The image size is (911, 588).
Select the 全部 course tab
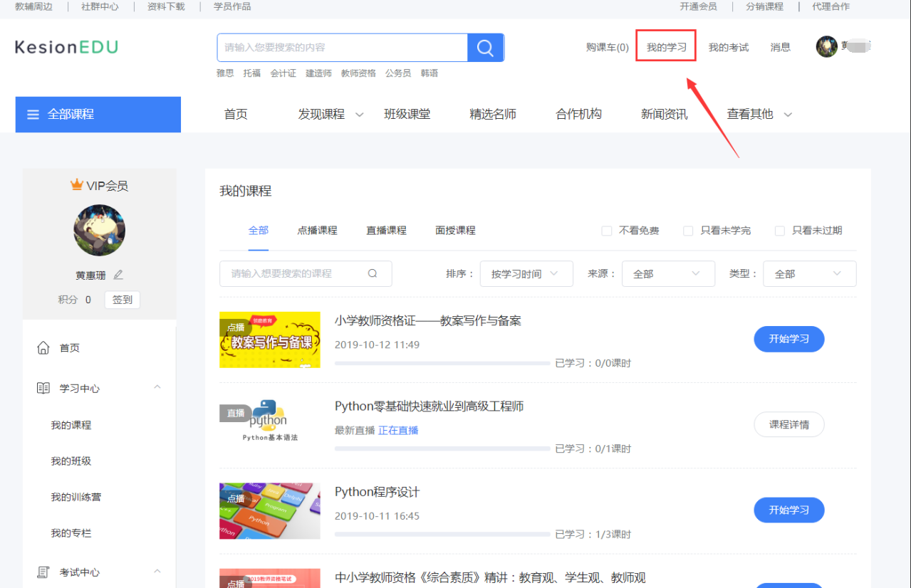(259, 231)
